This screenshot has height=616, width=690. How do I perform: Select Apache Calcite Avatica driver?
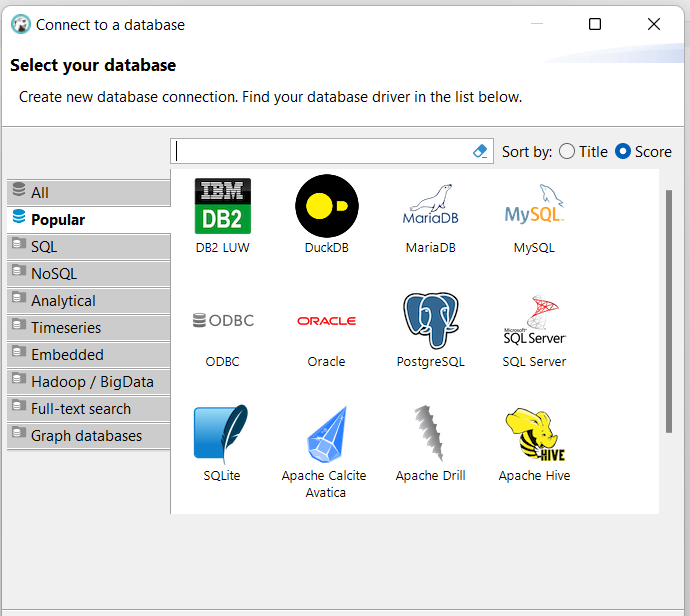tap(326, 435)
